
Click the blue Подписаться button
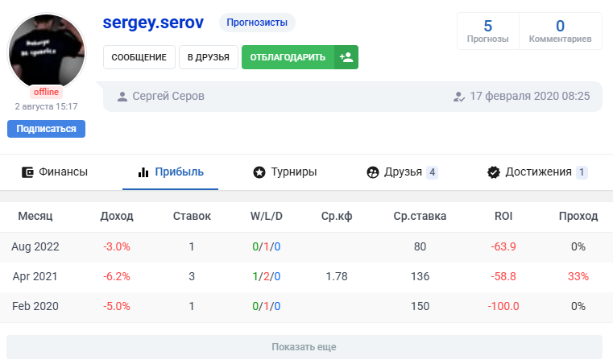[46, 129]
